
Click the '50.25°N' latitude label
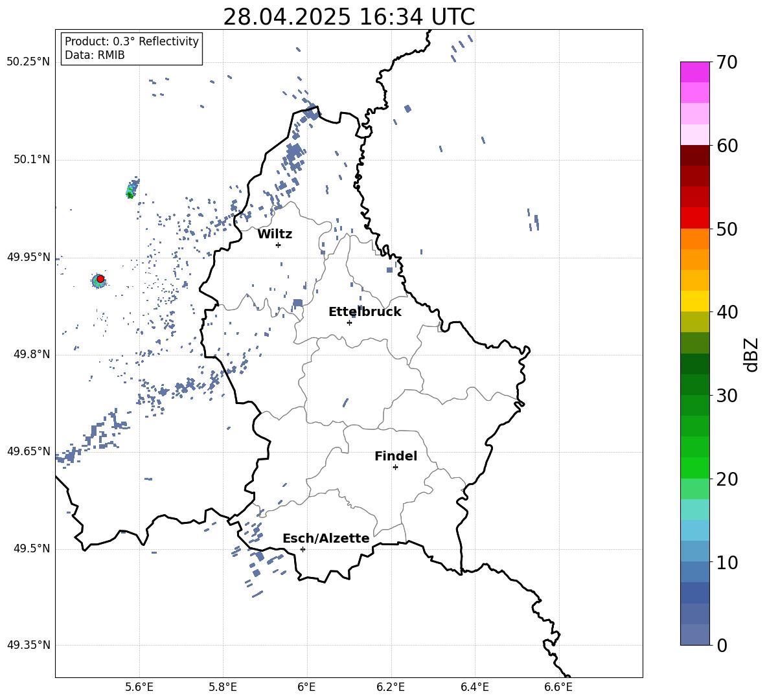(x=29, y=62)
